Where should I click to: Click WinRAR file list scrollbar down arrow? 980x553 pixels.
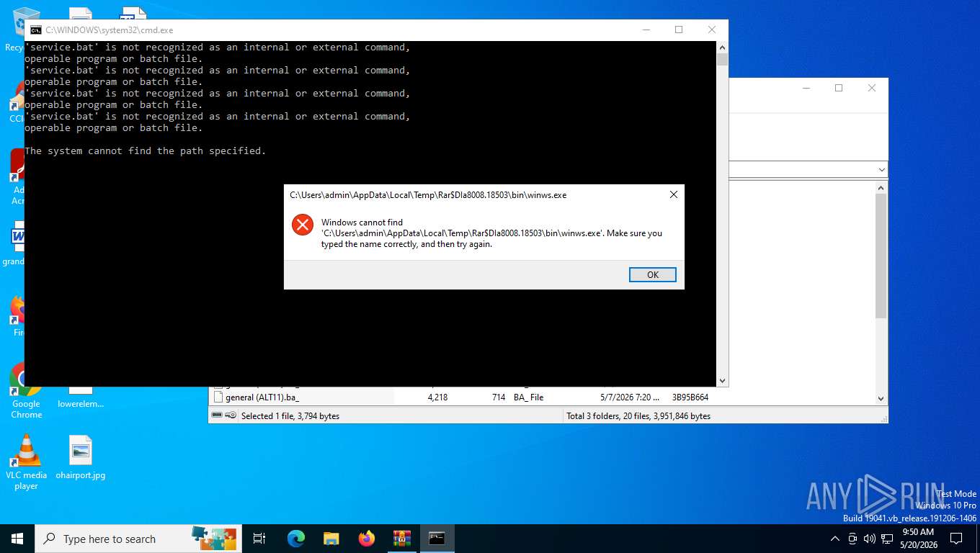pos(881,398)
